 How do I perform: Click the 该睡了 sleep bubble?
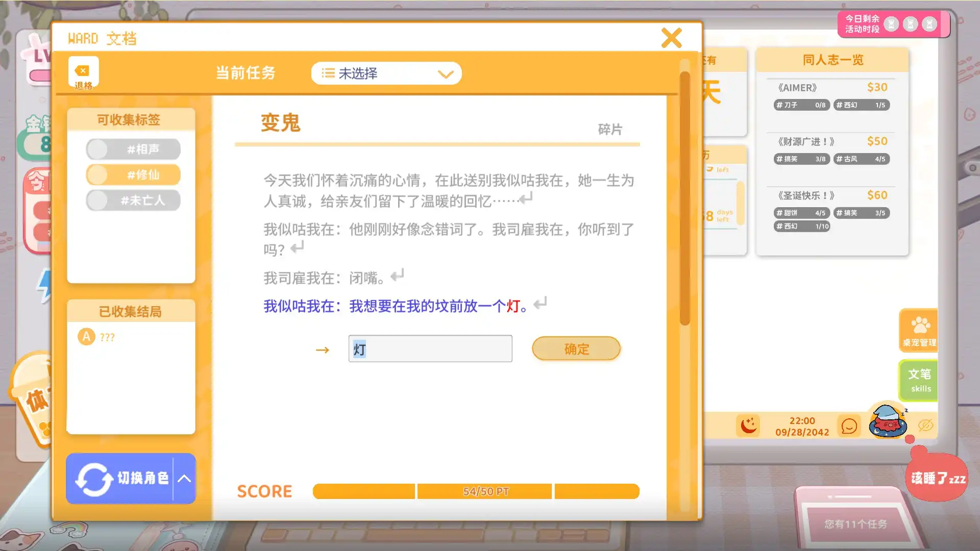pos(937,478)
